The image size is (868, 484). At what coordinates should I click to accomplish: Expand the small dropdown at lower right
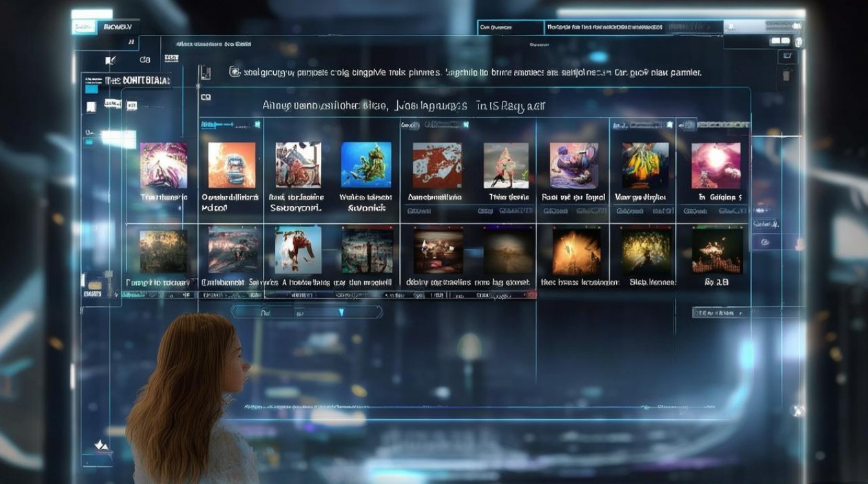721,313
